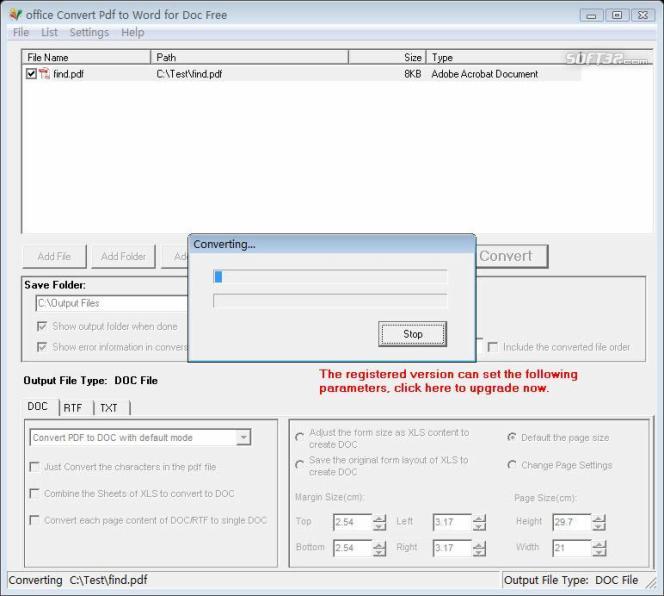The height and width of the screenshot is (596, 664).
Task: Click the Width page size field
Action: pos(572,548)
